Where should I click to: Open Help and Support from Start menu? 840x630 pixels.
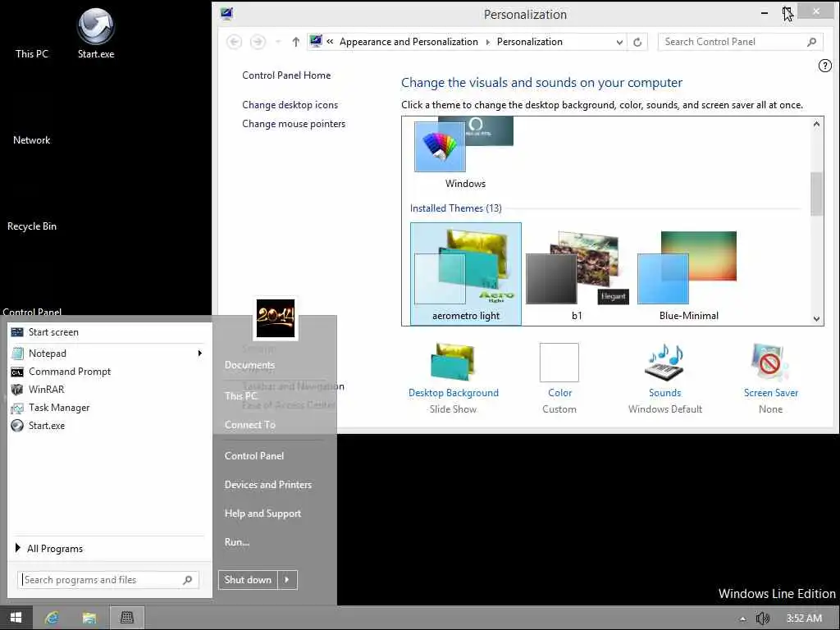pos(262,514)
